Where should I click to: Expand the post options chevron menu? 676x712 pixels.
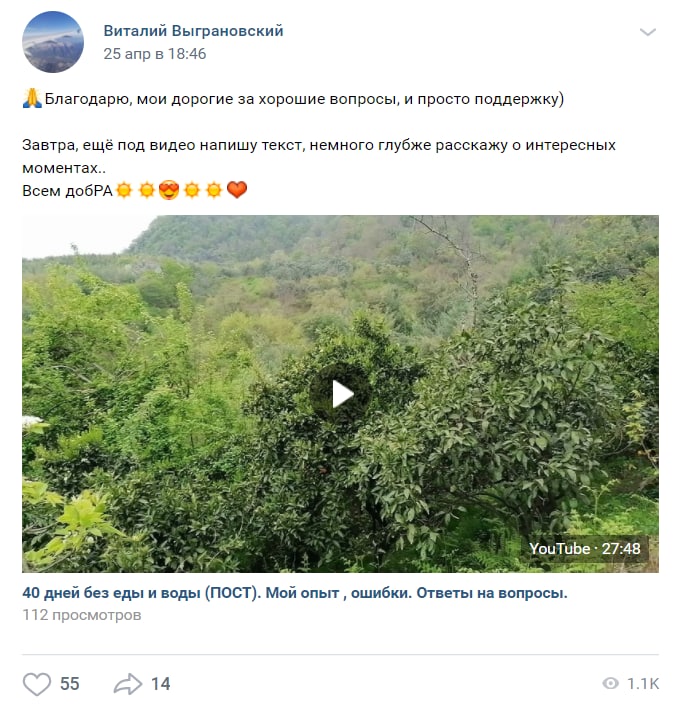point(647,32)
